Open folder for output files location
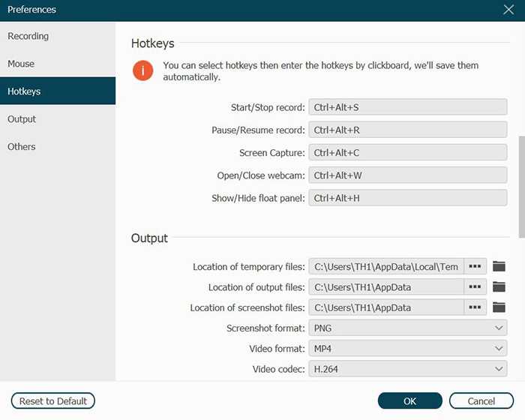The image size is (525, 420). coord(499,287)
